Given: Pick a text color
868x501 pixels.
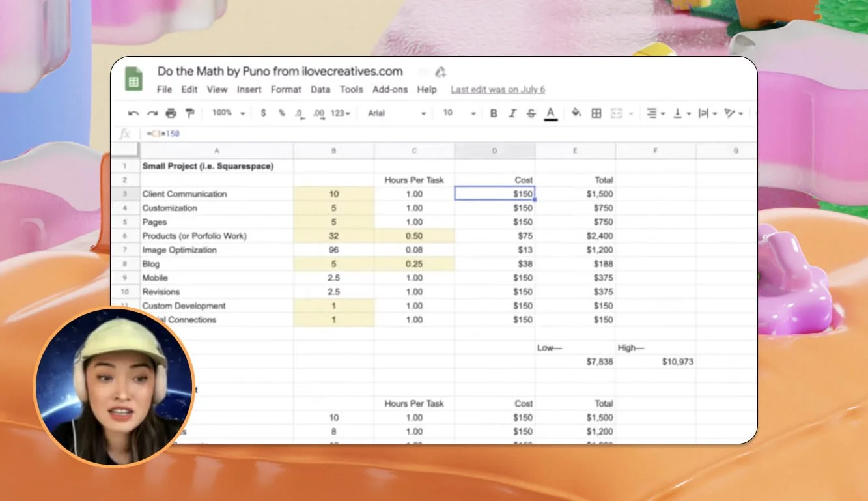Looking at the screenshot, I should click(551, 114).
